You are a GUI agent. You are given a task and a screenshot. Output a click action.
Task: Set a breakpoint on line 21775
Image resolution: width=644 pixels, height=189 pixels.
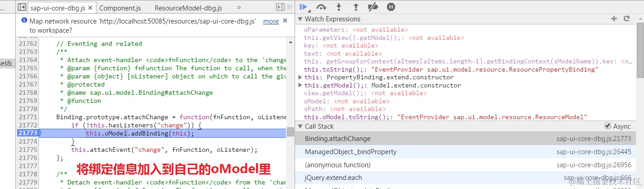click(x=28, y=150)
